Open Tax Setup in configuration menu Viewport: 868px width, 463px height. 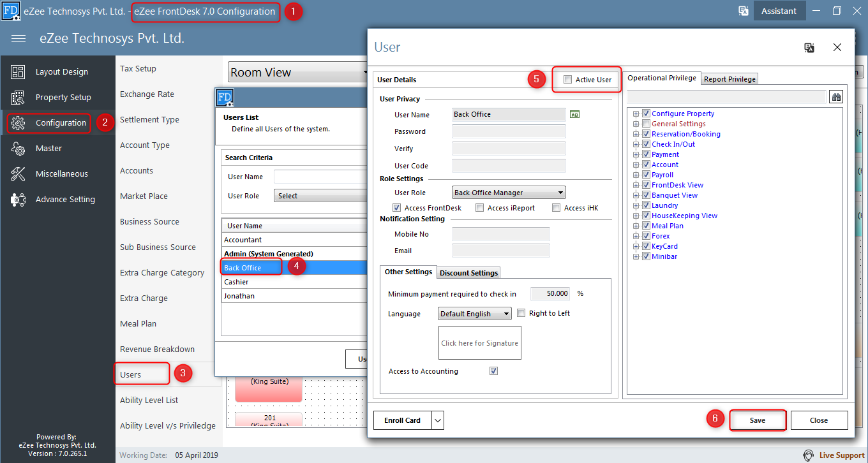[138, 68]
